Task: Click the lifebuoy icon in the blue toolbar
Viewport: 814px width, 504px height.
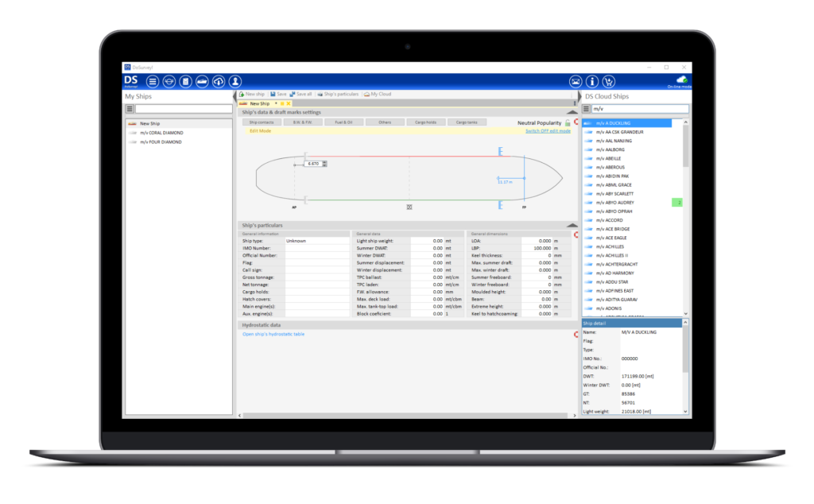Action: coord(169,81)
